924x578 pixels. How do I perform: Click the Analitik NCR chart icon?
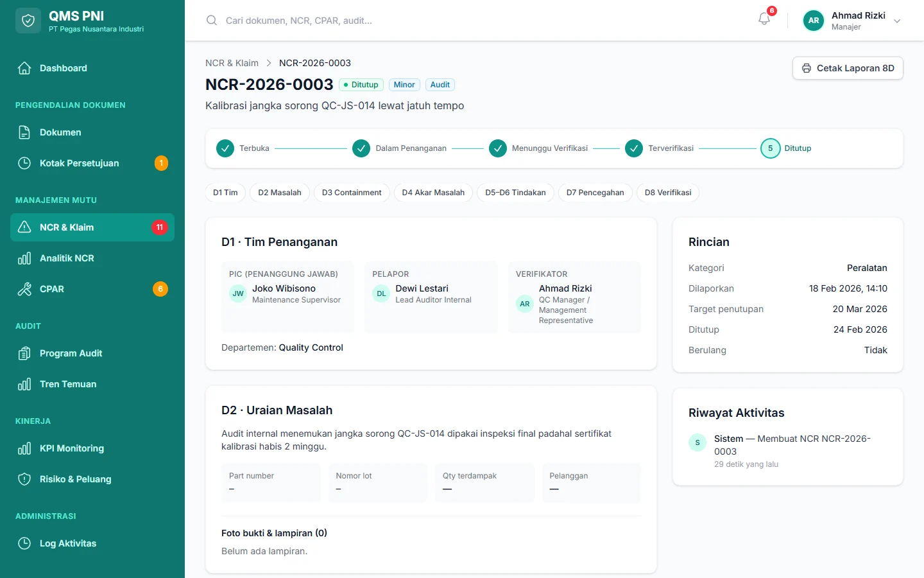[x=24, y=258]
